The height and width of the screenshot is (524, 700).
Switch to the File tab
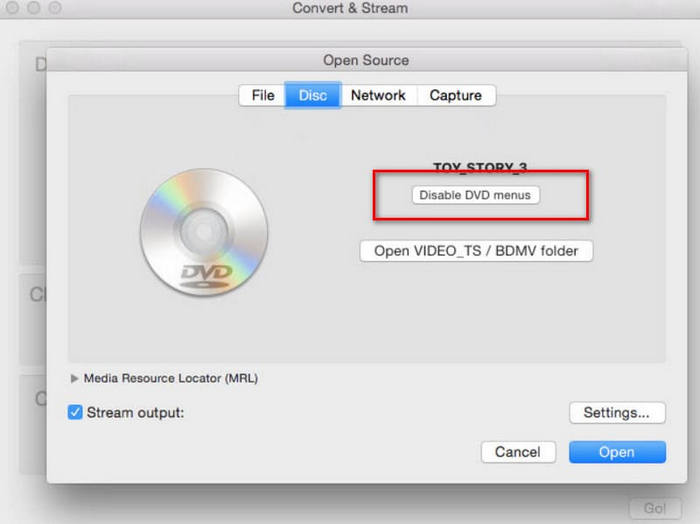262,95
